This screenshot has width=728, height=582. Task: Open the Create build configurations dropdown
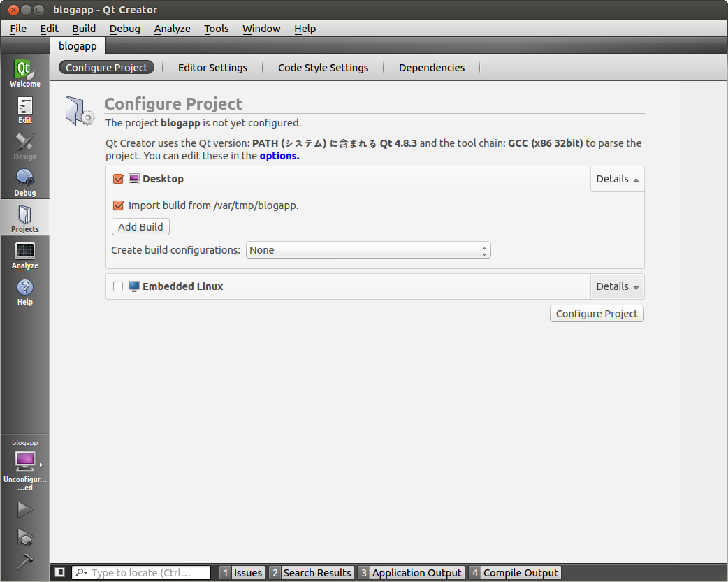[x=368, y=250]
